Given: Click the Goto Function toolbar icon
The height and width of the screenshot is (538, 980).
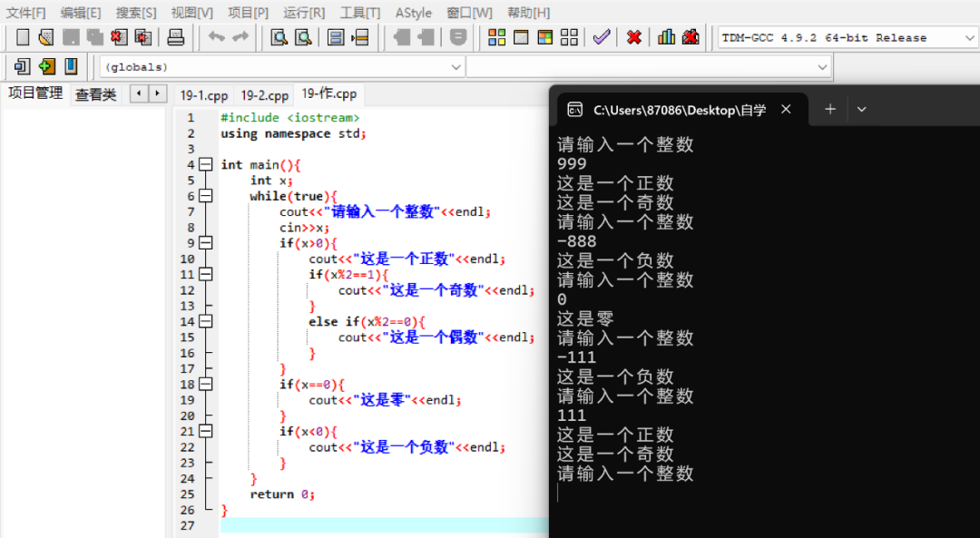Looking at the screenshot, I should point(336,37).
